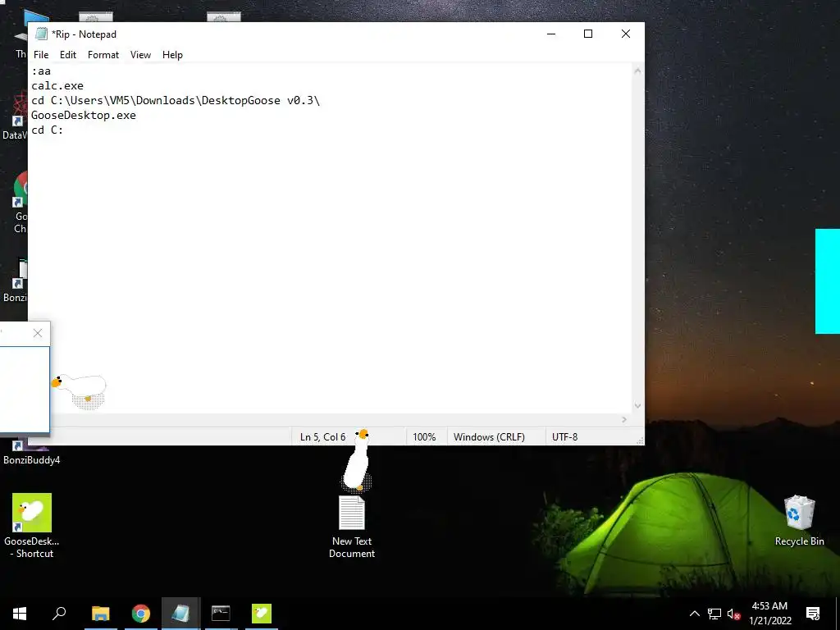Place cursor on the 'calc.exe' line
Screen dimensions: 840x630
[57, 85]
